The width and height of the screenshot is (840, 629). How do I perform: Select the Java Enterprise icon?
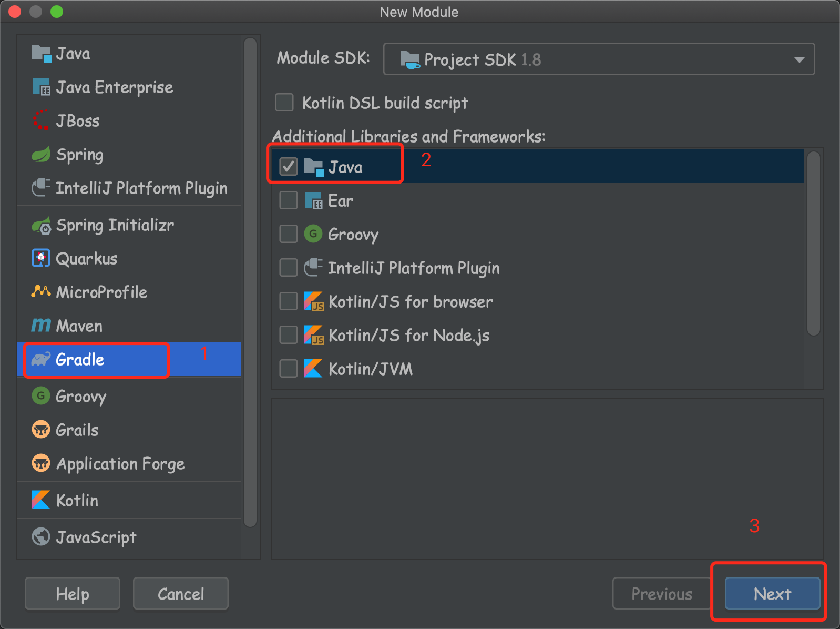pos(41,87)
